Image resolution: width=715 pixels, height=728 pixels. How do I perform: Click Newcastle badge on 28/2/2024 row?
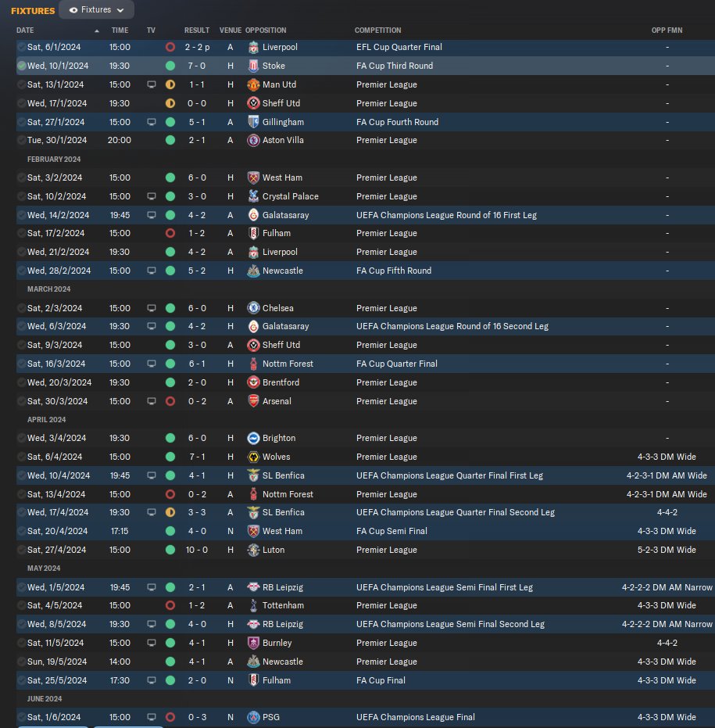click(x=253, y=271)
